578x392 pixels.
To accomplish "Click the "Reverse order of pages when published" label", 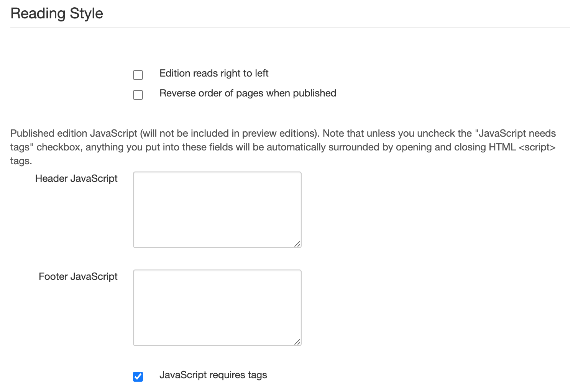I will pyautogui.click(x=248, y=93).
